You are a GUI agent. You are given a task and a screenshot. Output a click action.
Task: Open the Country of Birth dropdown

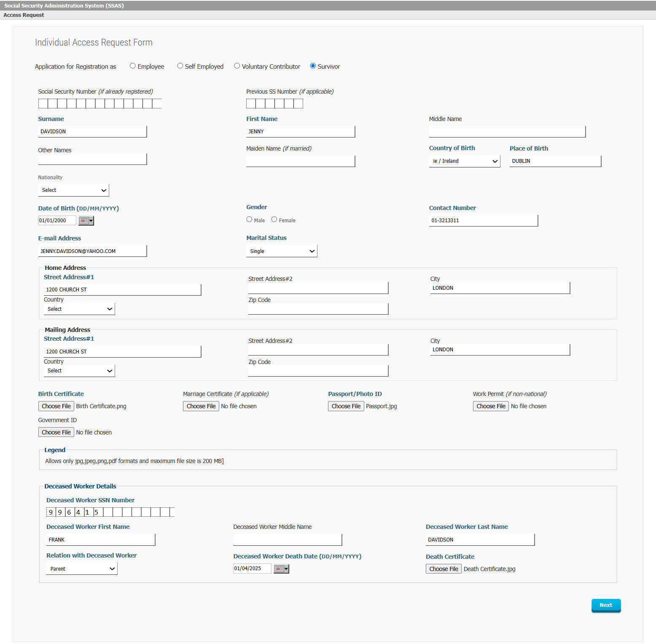point(465,161)
